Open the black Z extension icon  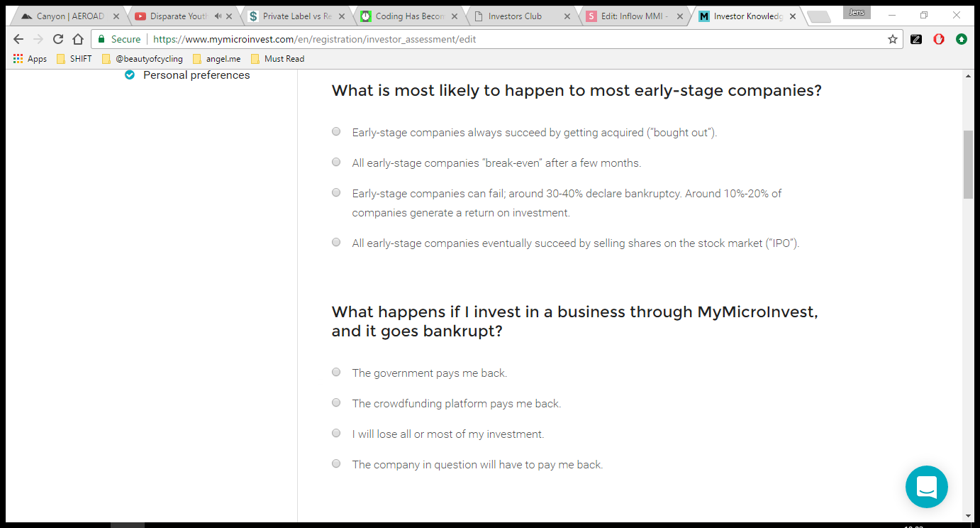pos(916,39)
